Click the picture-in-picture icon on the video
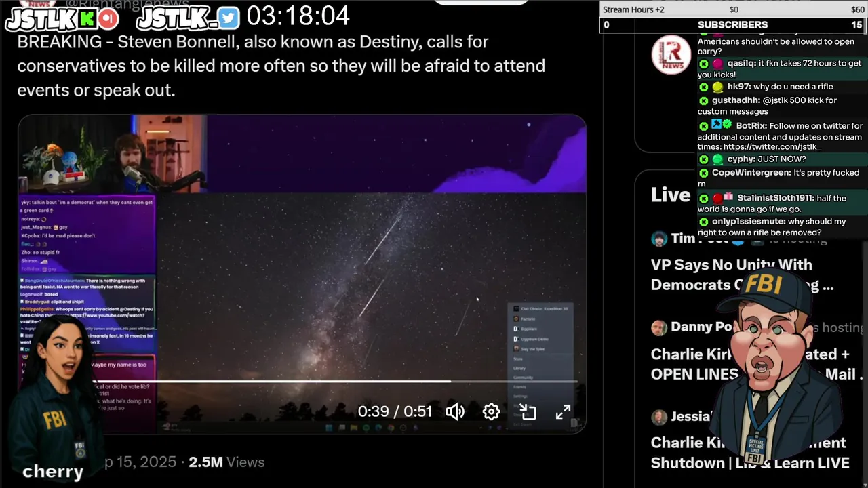 pos(528,411)
